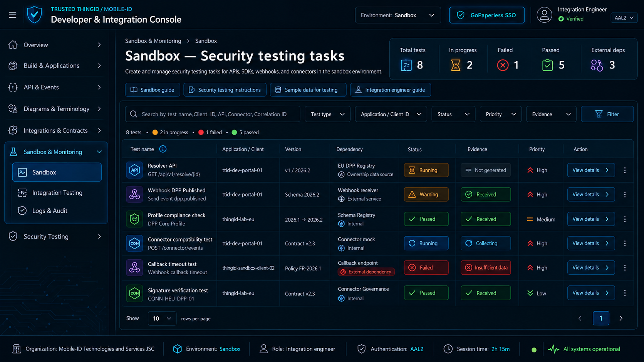Open the Status filter dropdown
644x362 pixels.
click(453, 114)
